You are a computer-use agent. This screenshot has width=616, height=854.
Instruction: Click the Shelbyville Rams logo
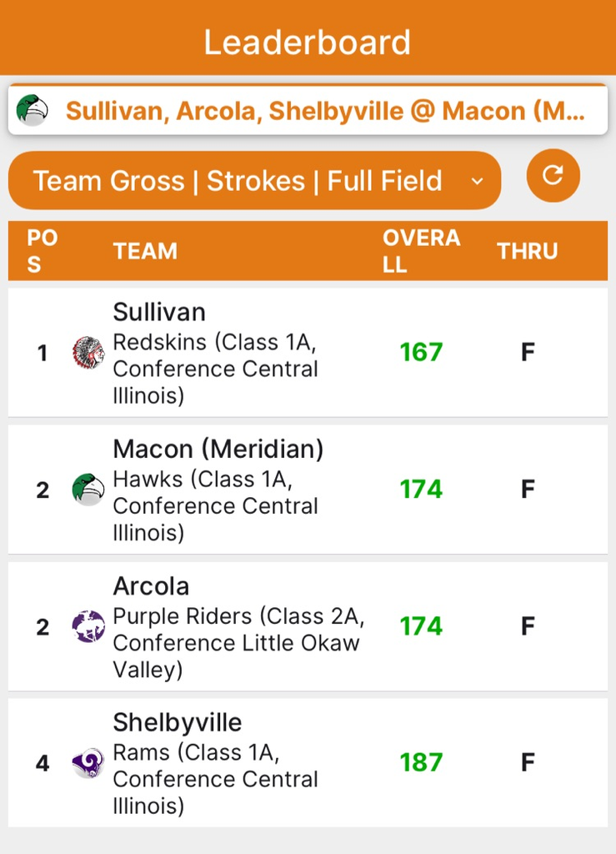pos(88,763)
